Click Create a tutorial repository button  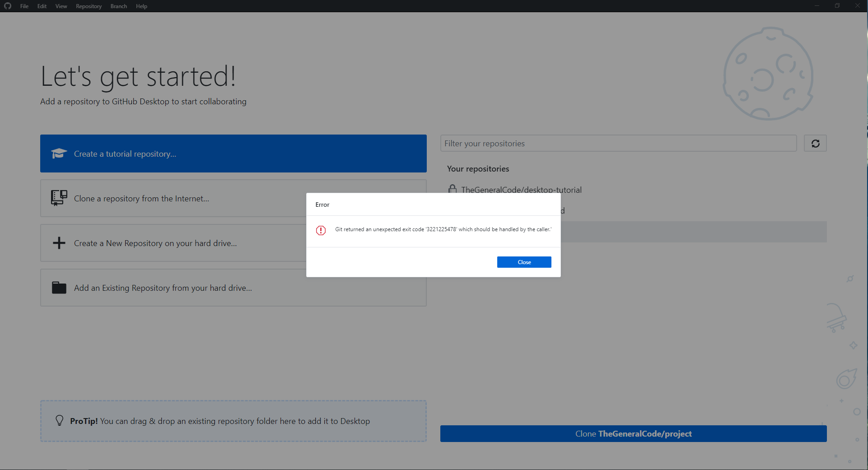click(x=233, y=154)
